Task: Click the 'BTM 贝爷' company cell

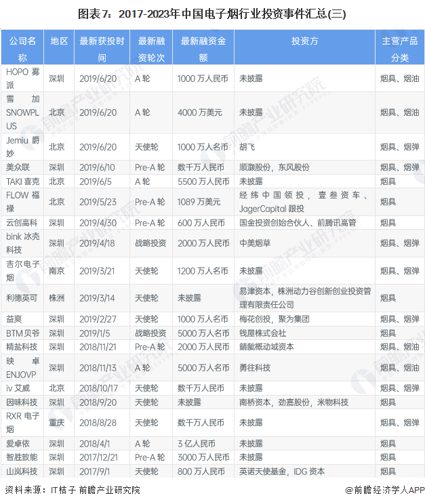Action: [22, 333]
